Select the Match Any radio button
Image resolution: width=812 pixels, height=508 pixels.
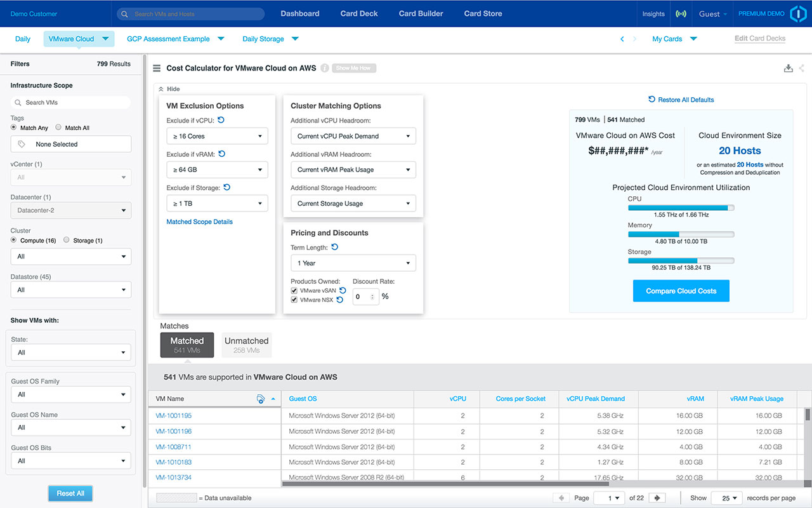click(14, 127)
